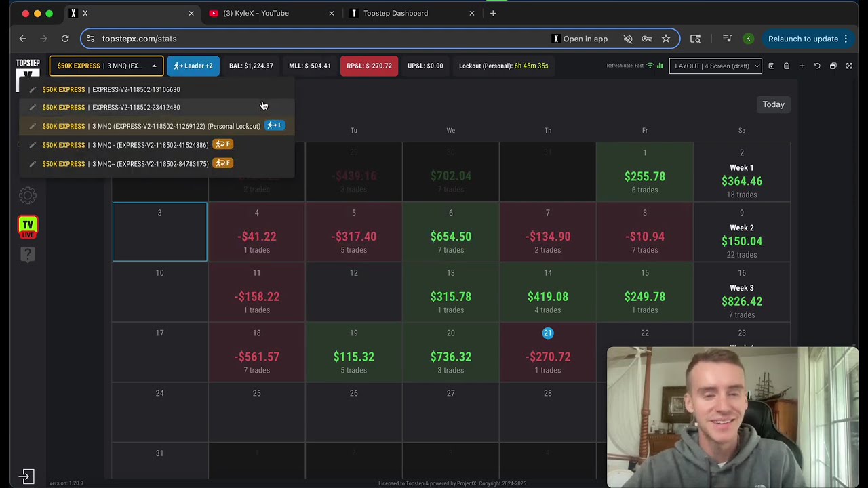The height and width of the screenshot is (488, 868).
Task: Click the MLL: $-504.41 indicator
Action: [310, 66]
